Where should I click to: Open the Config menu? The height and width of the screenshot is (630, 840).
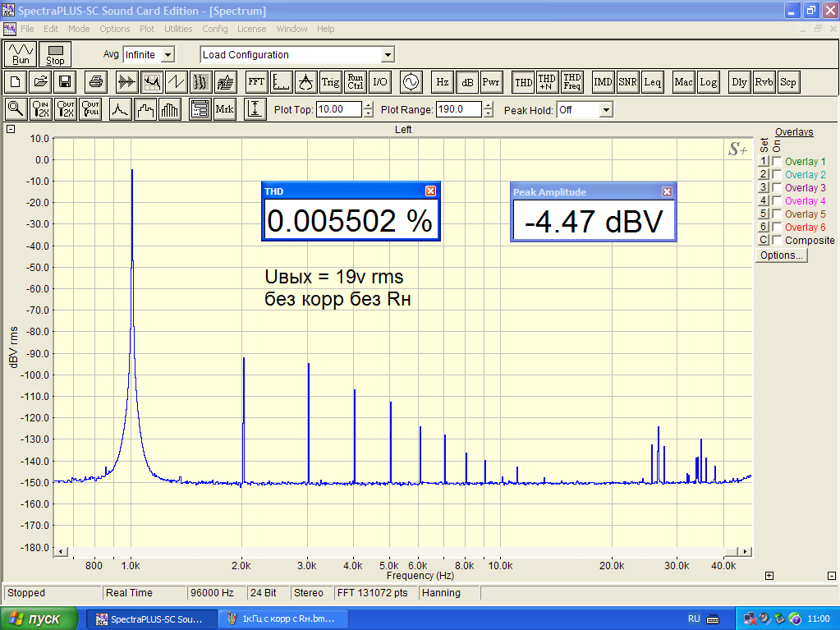[x=215, y=29]
